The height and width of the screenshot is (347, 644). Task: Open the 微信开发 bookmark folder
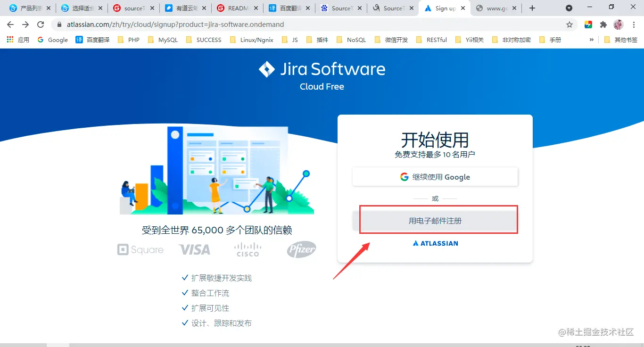pos(391,40)
